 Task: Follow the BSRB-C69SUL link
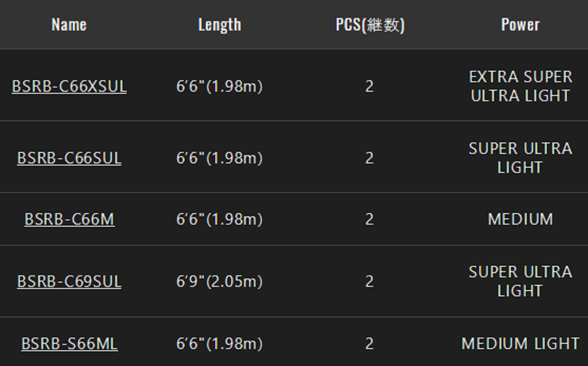69,281
